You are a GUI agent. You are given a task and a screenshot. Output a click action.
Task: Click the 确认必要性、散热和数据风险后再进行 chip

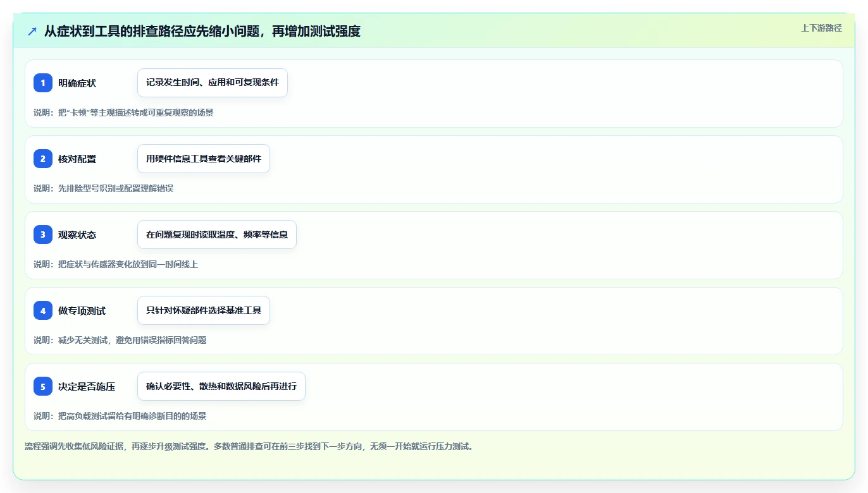[x=221, y=386]
